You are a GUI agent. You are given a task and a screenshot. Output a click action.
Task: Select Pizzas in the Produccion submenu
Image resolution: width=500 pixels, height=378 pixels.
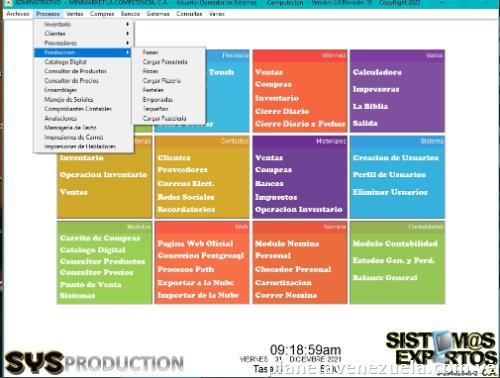pos(169,71)
